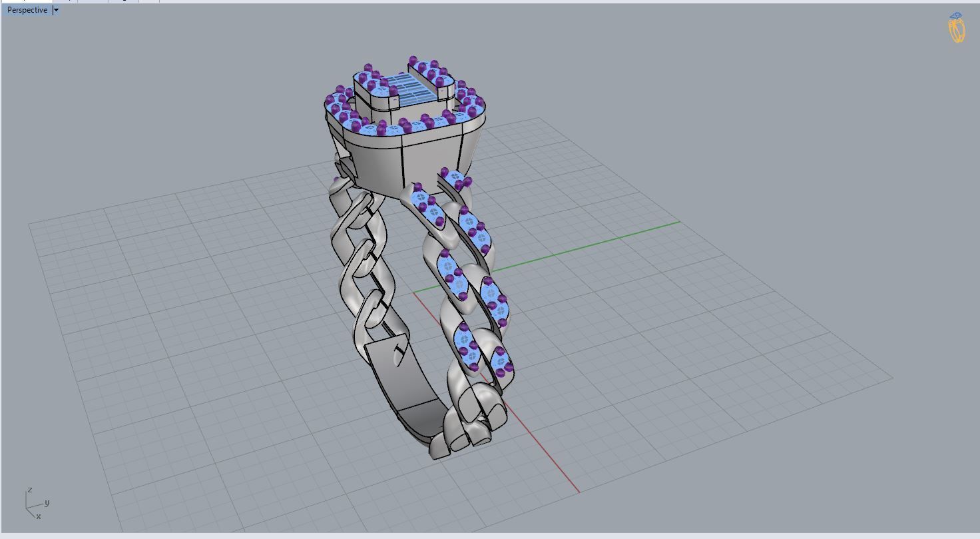Open the Perspective viewport dropdown arrow
Viewport: 980px width, 539px height.
point(56,10)
